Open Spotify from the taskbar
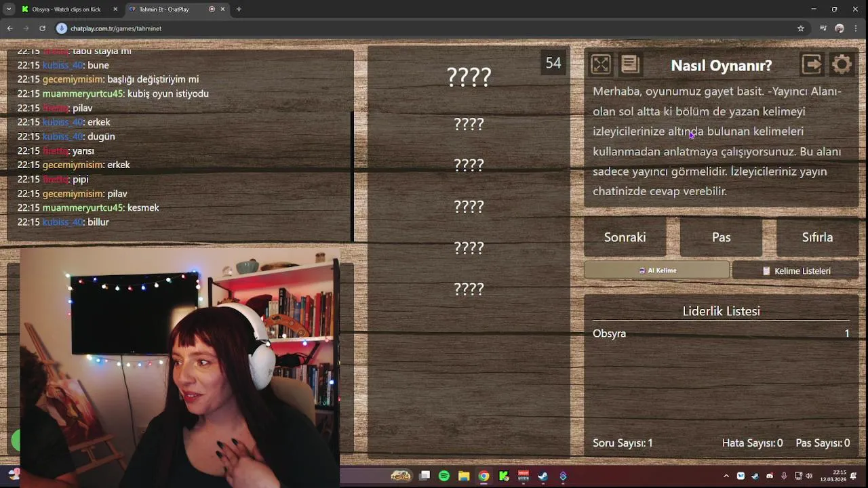The image size is (868, 488). tap(444, 476)
